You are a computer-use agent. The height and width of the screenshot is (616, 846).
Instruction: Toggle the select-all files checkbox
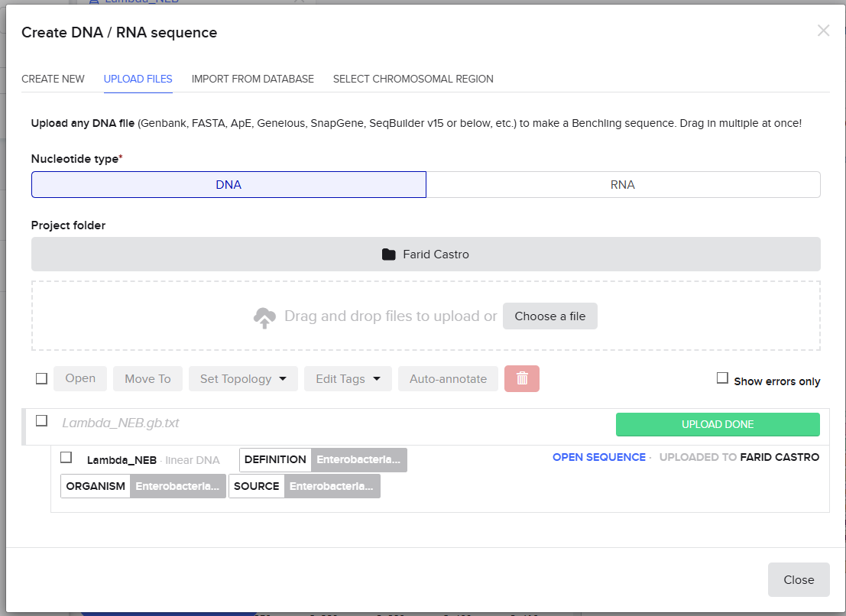coord(41,378)
